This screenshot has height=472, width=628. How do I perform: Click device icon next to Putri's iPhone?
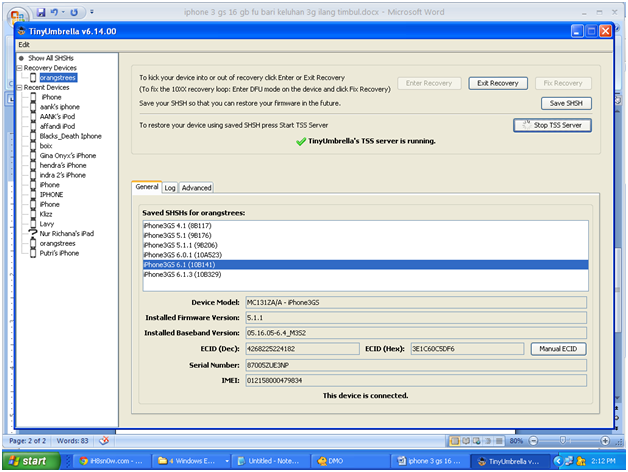(x=33, y=253)
